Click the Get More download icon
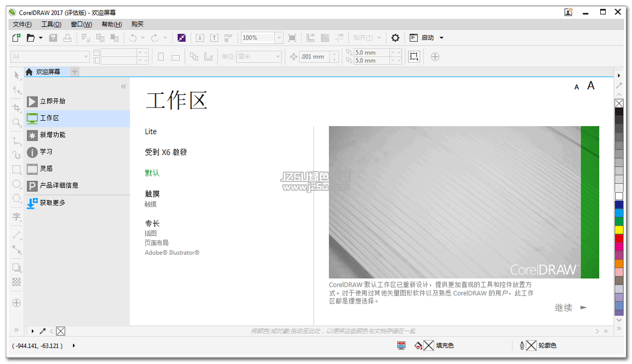 (x=32, y=203)
